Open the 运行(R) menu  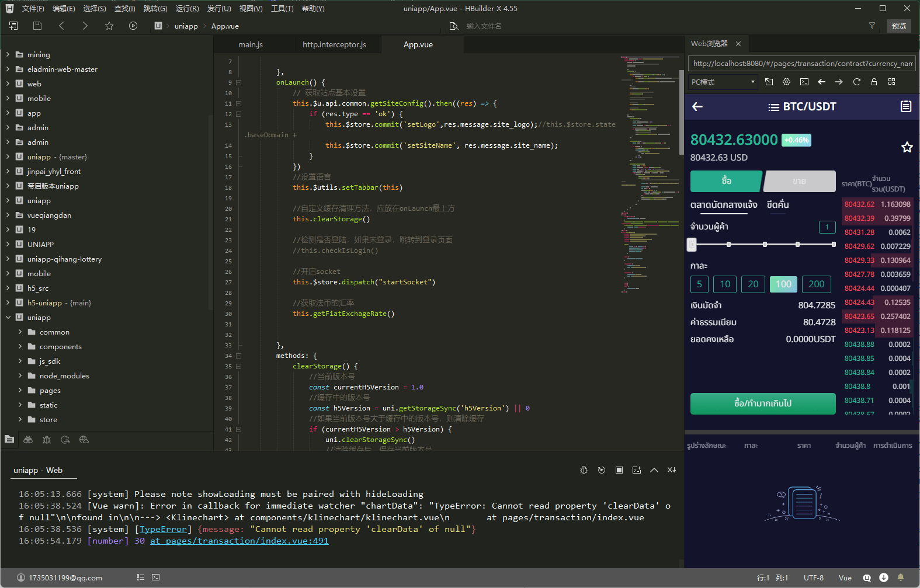[x=187, y=9]
